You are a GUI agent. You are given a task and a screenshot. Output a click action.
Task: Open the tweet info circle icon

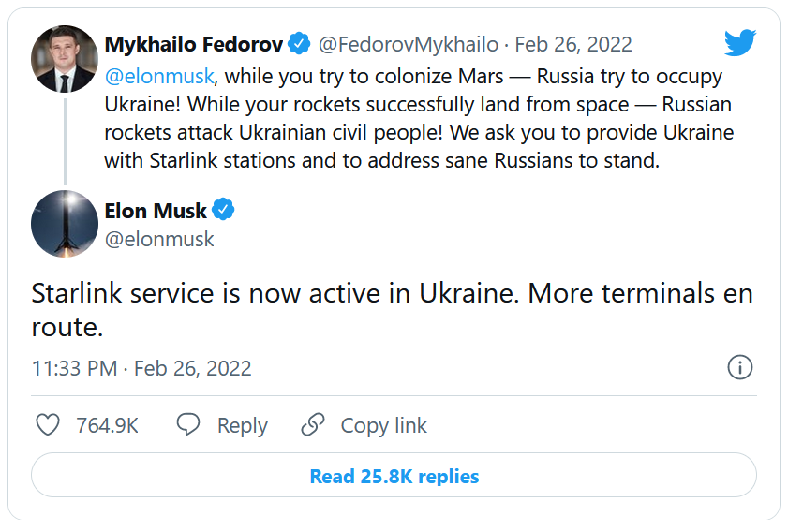[740, 367]
